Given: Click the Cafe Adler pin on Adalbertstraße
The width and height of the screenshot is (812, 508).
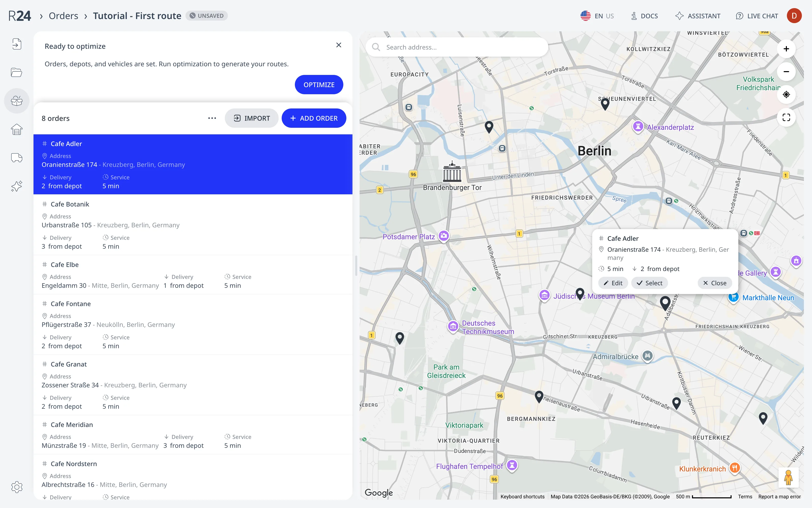Looking at the screenshot, I should point(665,303).
